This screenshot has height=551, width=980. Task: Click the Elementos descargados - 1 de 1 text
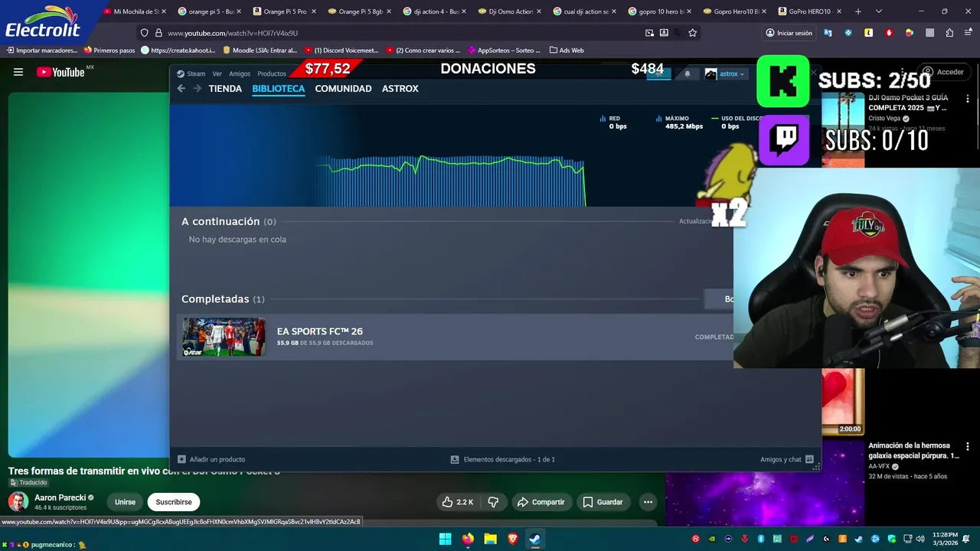coord(509,459)
